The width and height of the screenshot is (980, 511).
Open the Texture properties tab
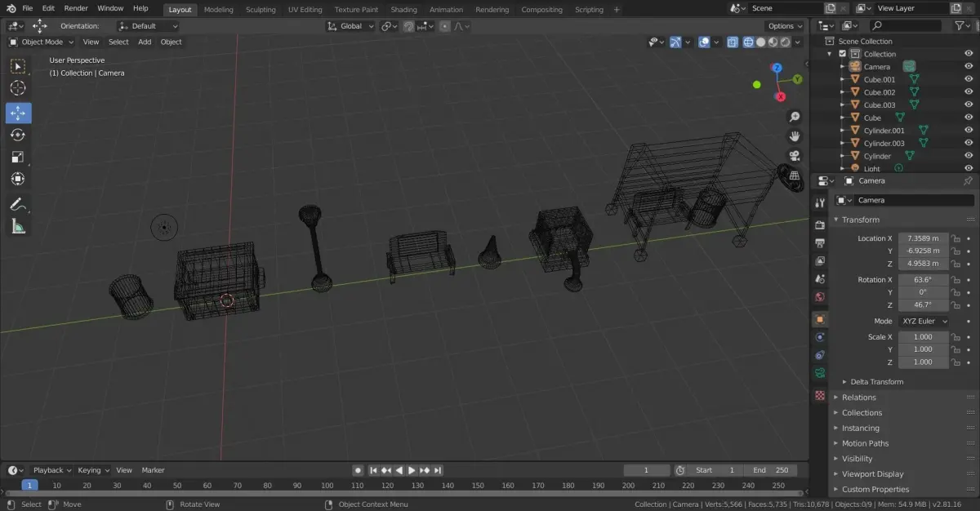coord(820,395)
